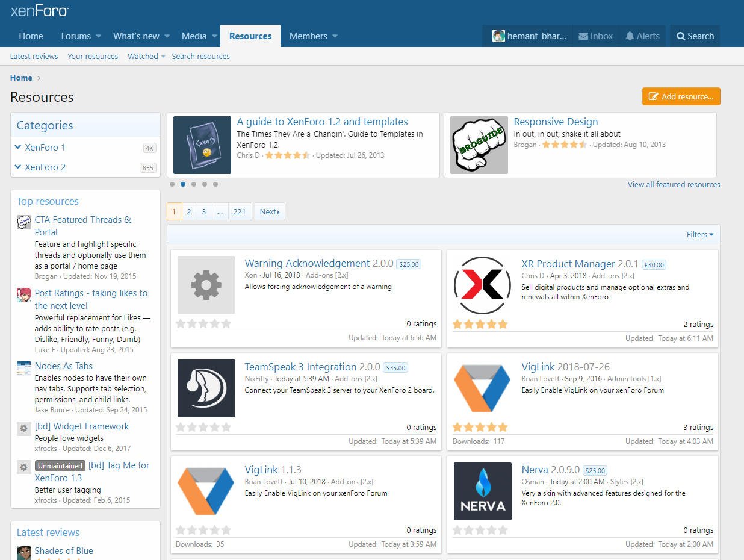
Task: Select the third featured carousel dot
Action: pos(194,184)
